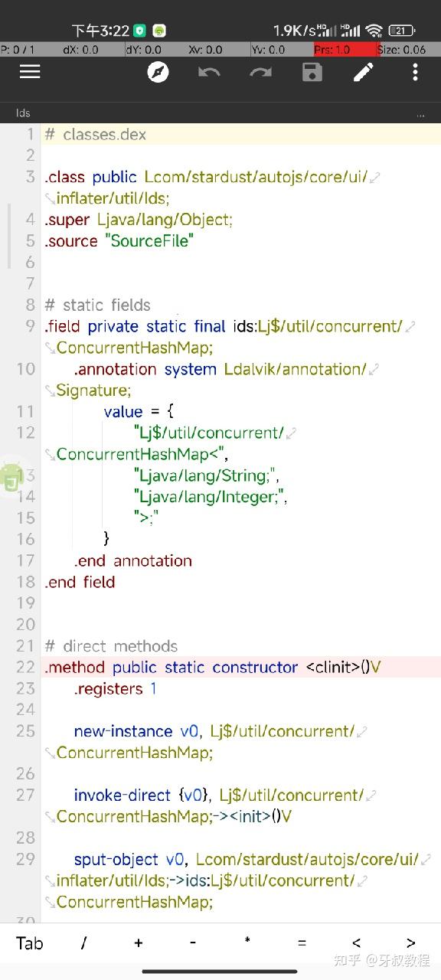Viewport: 441px width, 980px height.
Task: Tap the pencil edit mode icon
Action: click(x=364, y=73)
